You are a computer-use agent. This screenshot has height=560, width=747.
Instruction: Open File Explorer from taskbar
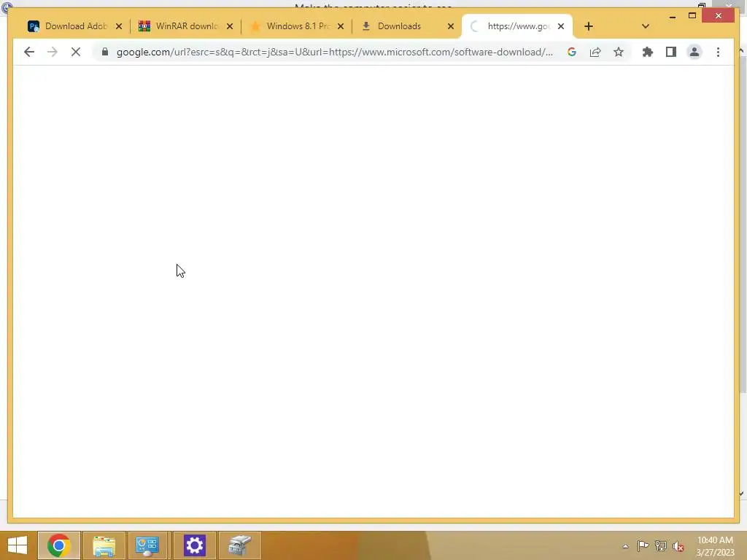(104, 545)
